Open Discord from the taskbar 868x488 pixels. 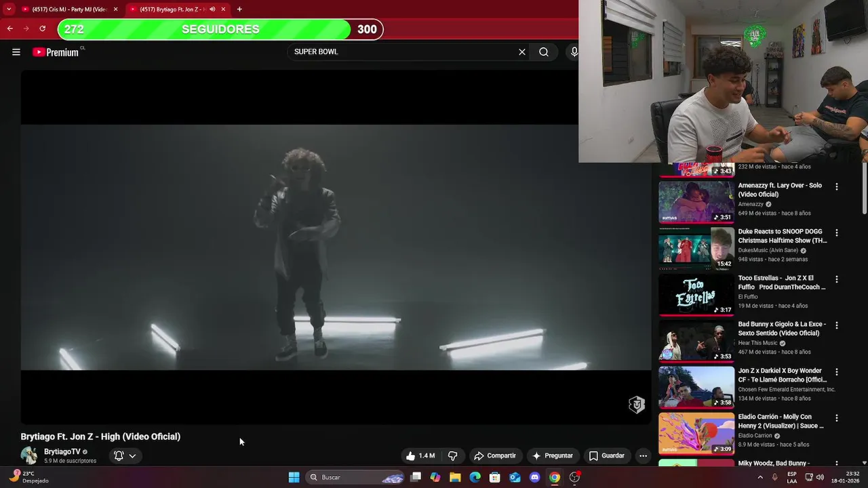pos(534,477)
